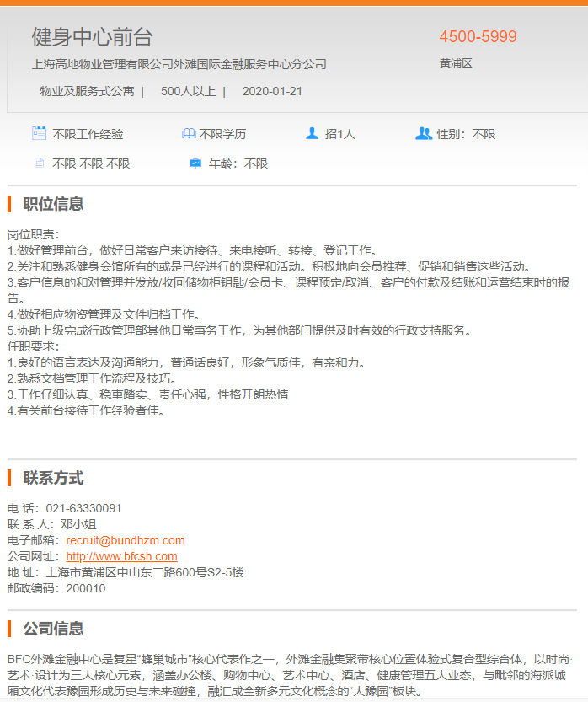Click the document icon beside 不限 不限 不限

pyautogui.click(x=39, y=163)
